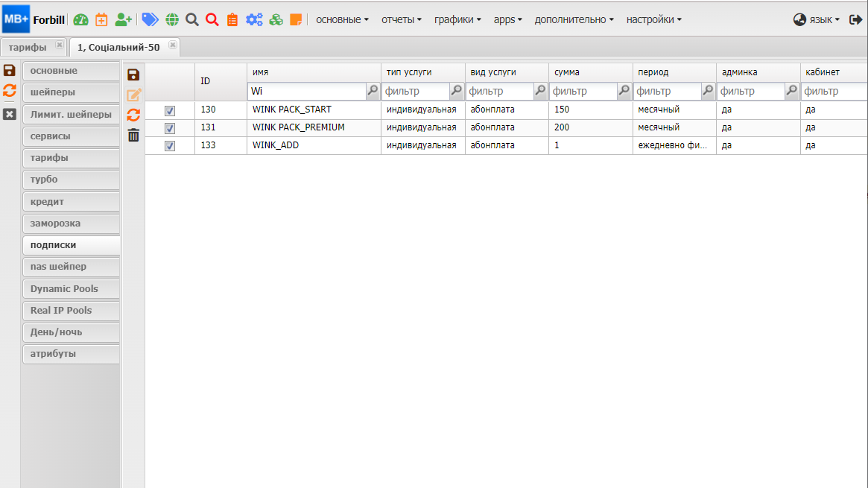Go to the Dynamic Pools section
This screenshot has height=488, width=868.
[70, 289]
